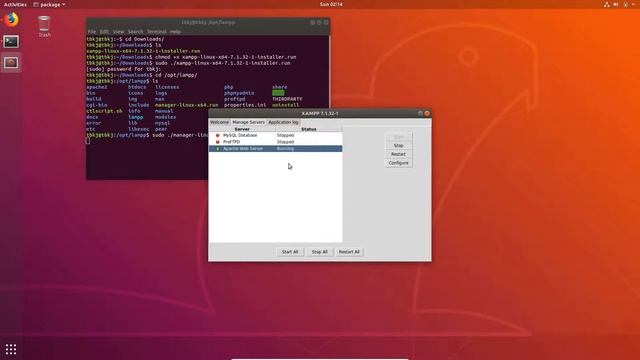Open the Activities overview
The image size is (640, 360).
coord(15,4)
